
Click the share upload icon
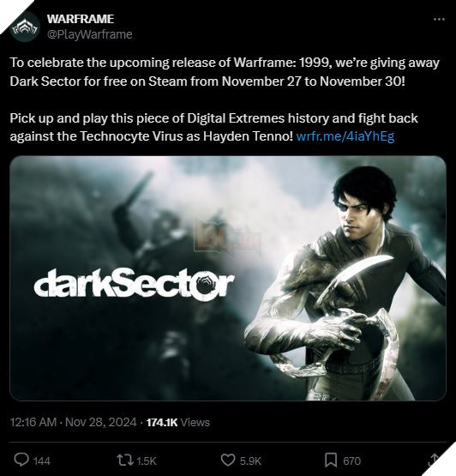pyautogui.click(x=434, y=460)
